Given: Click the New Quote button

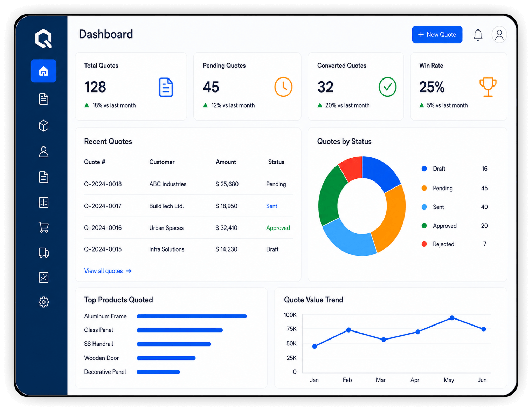Looking at the screenshot, I should (x=437, y=35).
